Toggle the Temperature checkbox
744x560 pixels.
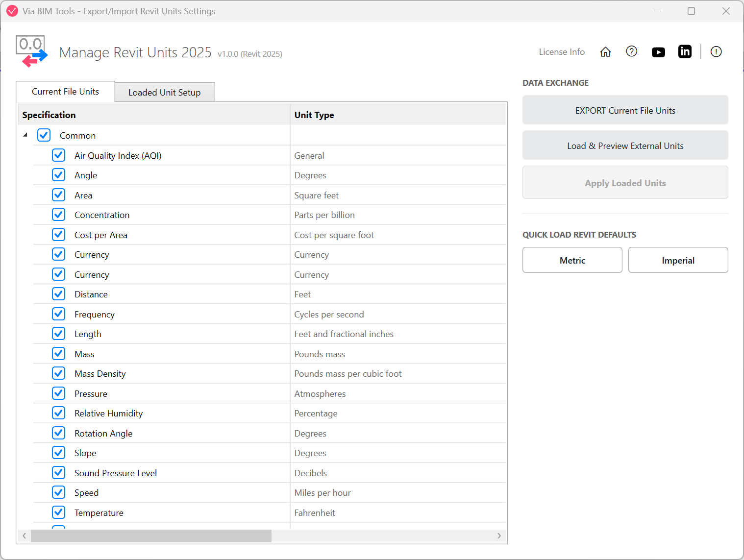[x=58, y=512]
